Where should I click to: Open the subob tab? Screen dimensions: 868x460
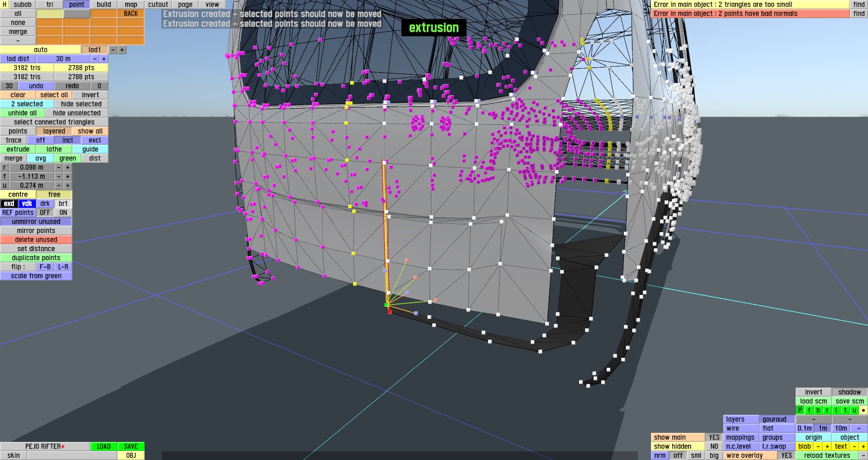click(23, 5)
